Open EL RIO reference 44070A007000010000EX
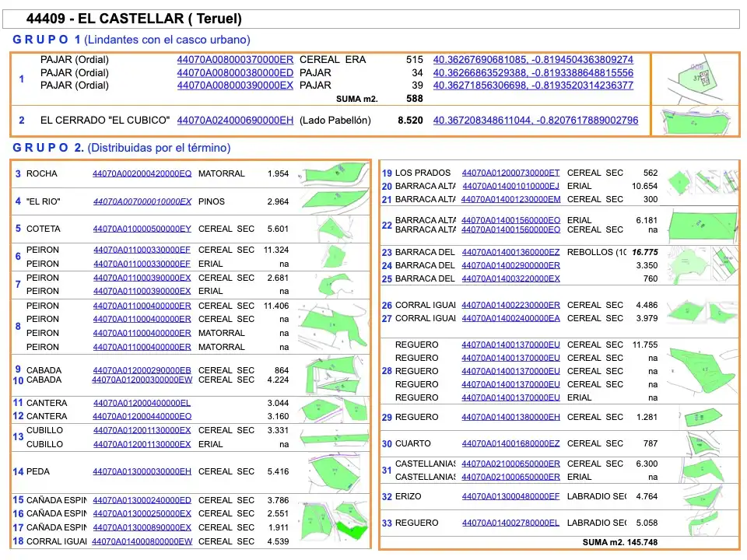747x560 pixels. point(142,201)
